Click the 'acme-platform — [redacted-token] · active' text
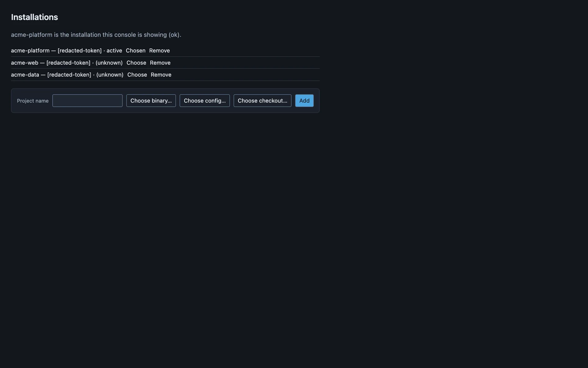588x368 pixels. (x=66, y=51)
